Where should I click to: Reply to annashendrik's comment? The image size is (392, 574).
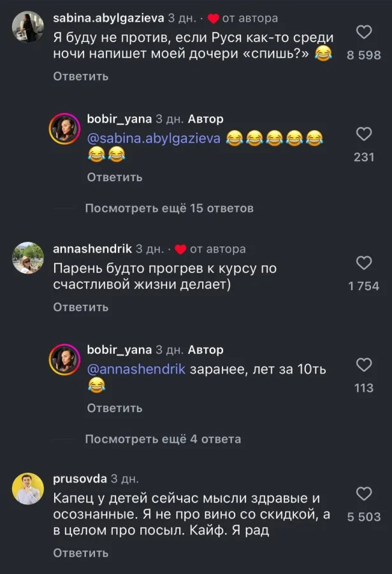81,307
